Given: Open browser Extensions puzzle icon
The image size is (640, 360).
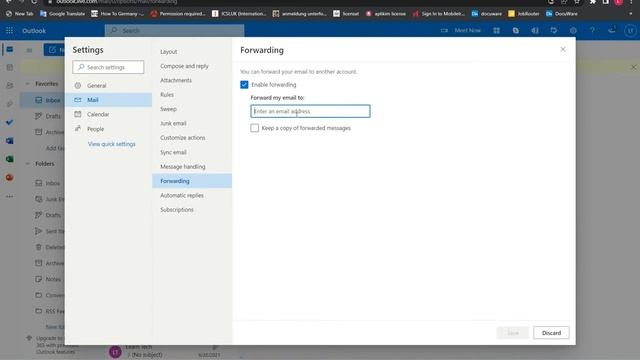Looking at the screenshot, I should click(593, 2).
